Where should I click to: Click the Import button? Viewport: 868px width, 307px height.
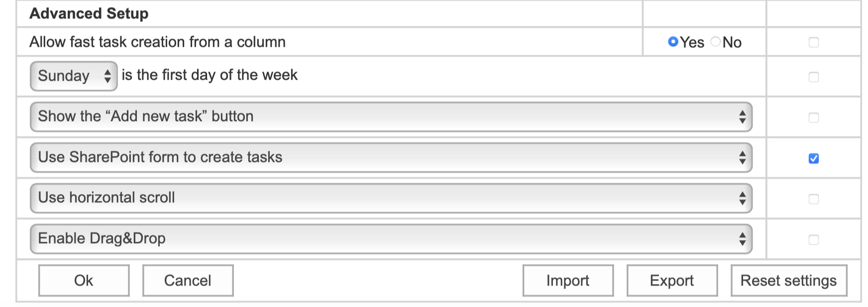pyautogui.click(x=567, y=280)
